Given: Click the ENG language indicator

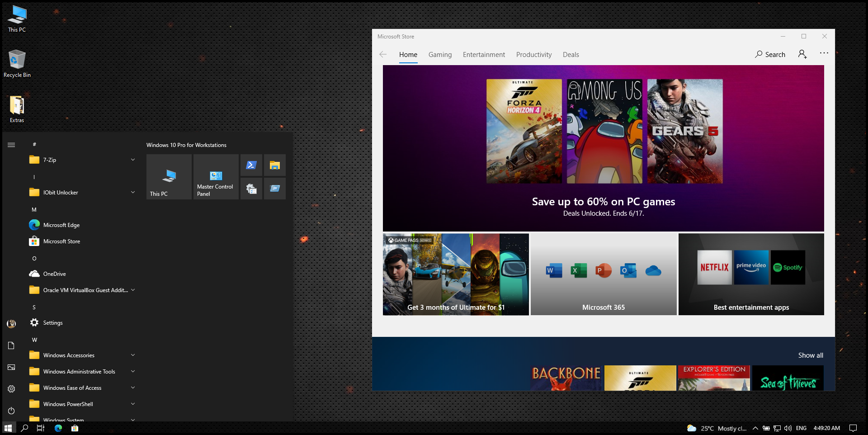Looking at the screenshot, I should [801, 428].
